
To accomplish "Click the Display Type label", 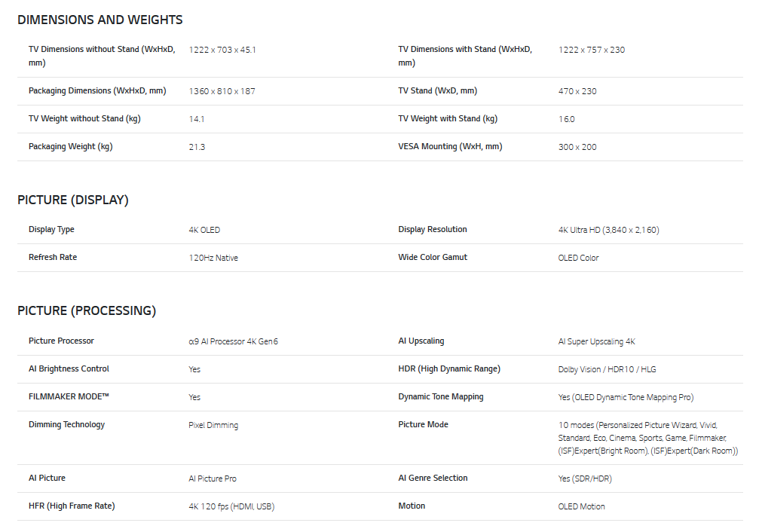I will (x=51, y=230).
